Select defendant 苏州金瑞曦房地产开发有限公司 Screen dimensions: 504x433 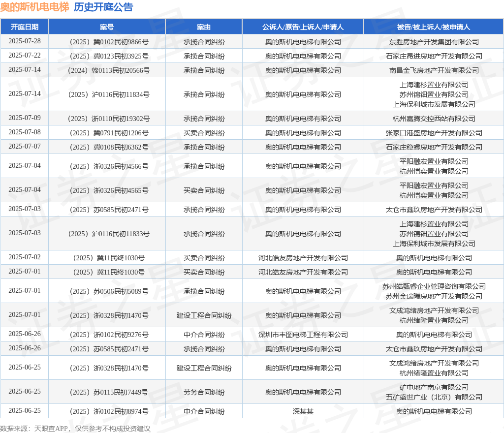pyautogui.click(x=434, y=296)
